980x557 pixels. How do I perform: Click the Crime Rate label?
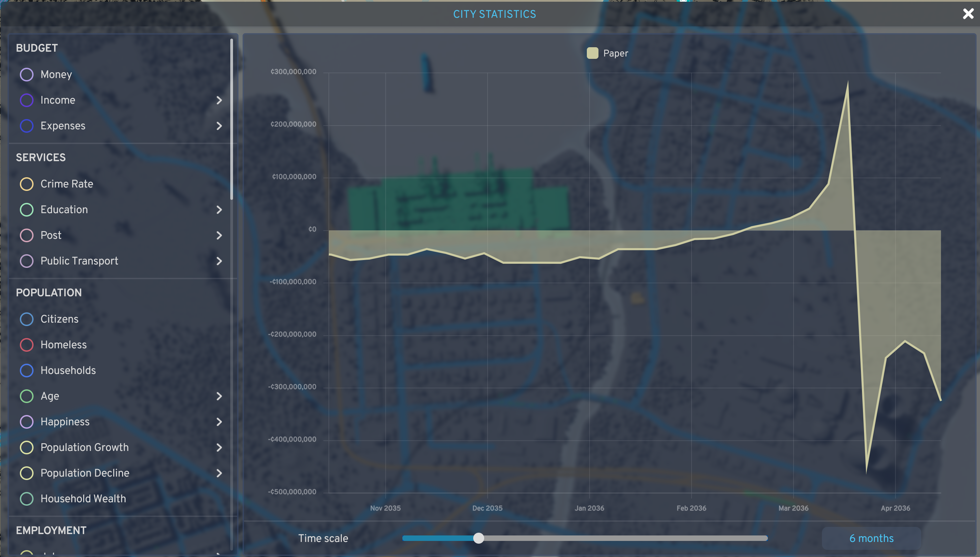(x=67, y=184)
